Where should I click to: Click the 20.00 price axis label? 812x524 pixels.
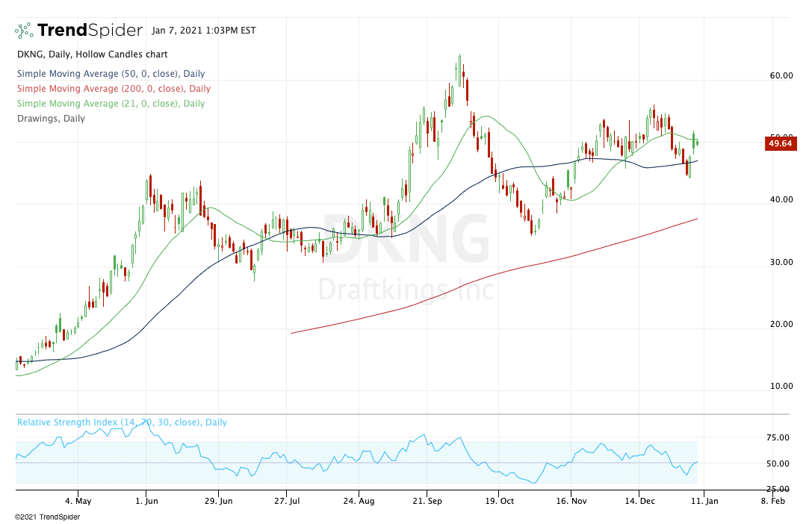781,325
